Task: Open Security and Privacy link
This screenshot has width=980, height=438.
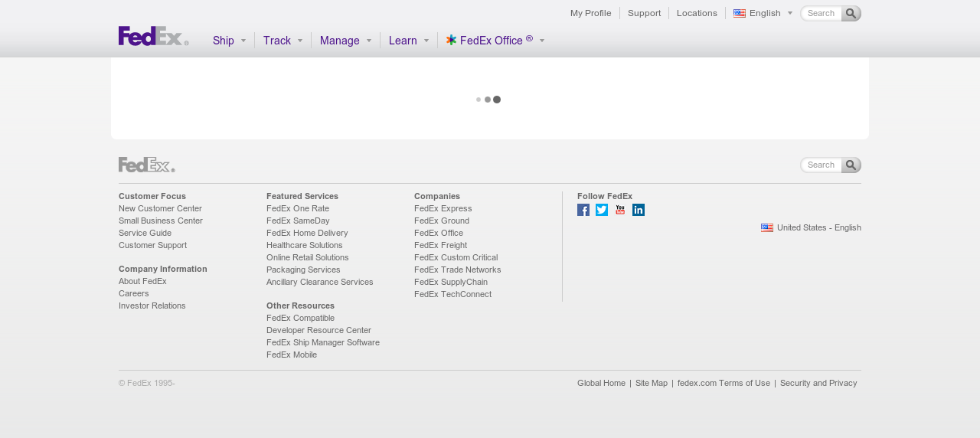Action: 818,383
